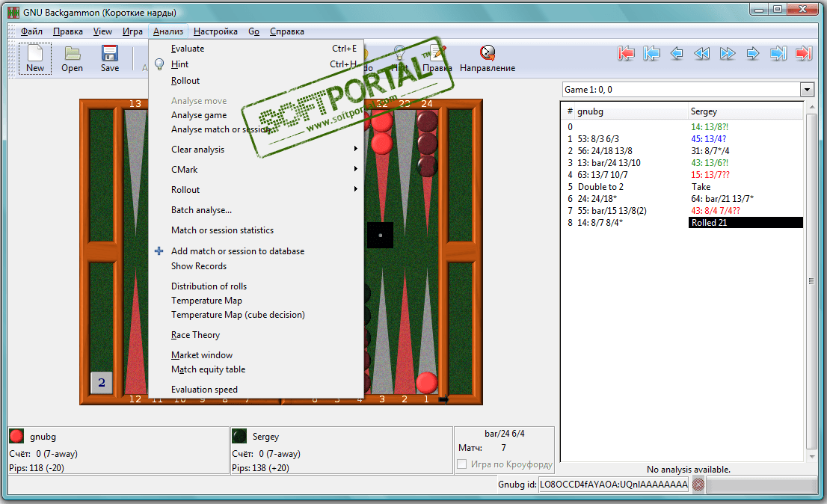Screen dimensions: 827x504
Task: Click the black die on the board
Action: pyautogui.click(x=381, y=235)
